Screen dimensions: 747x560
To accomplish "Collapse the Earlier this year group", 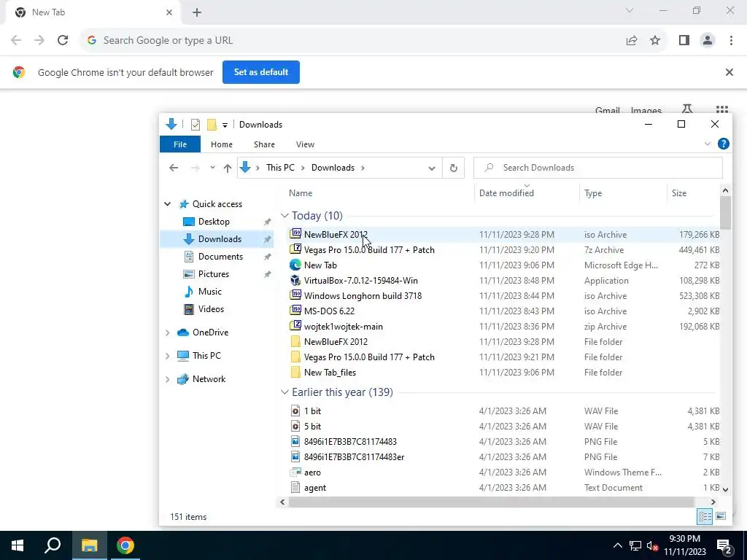I will pos(285,392).
